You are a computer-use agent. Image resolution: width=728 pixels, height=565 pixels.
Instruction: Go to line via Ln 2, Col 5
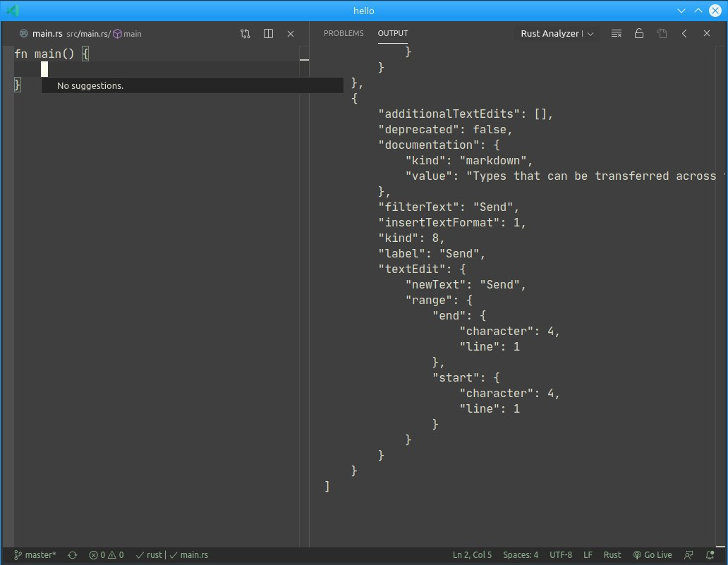pos(472,555)
